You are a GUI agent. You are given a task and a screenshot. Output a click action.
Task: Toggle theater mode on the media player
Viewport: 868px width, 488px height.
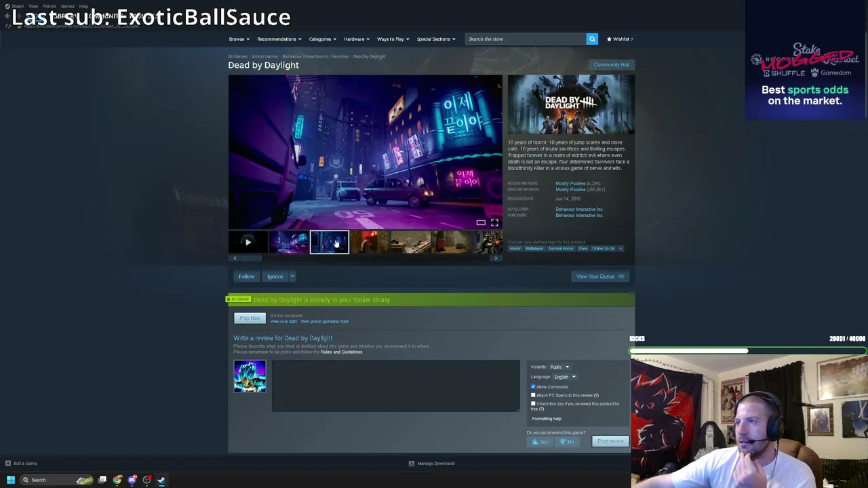coord(481,222)
